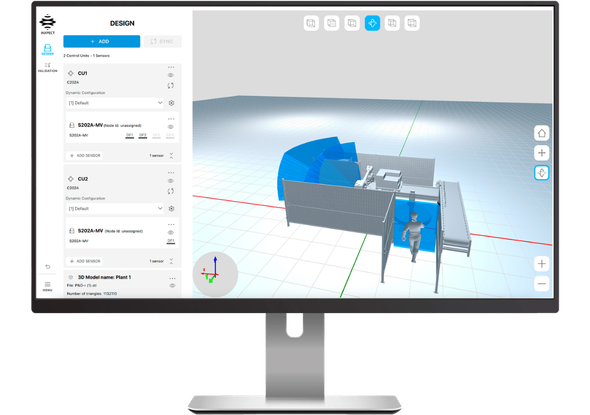Click the human figure in the 3D scene
Viewport: 590px width, 415px height.
tap(413, 237)
